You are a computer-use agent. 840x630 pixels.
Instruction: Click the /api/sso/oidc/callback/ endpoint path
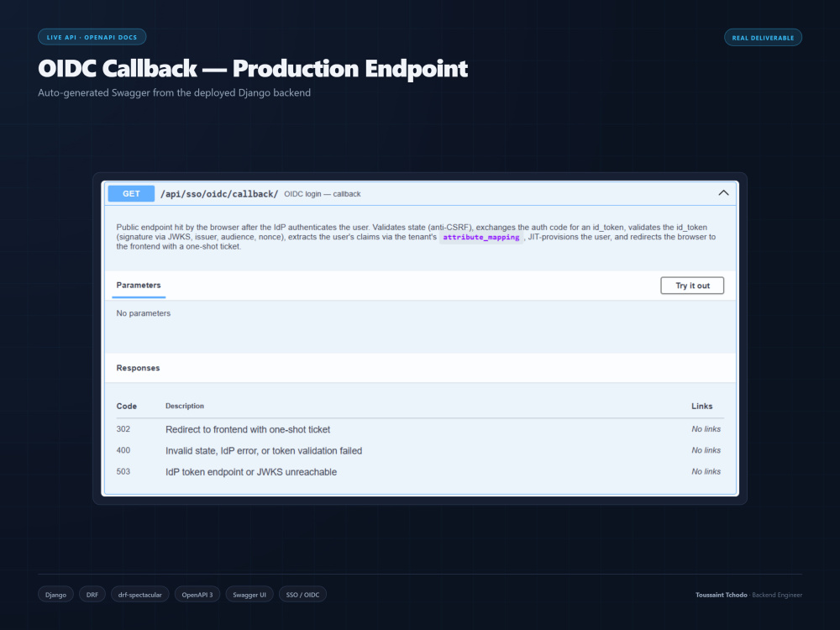click(x=219, y=194)
